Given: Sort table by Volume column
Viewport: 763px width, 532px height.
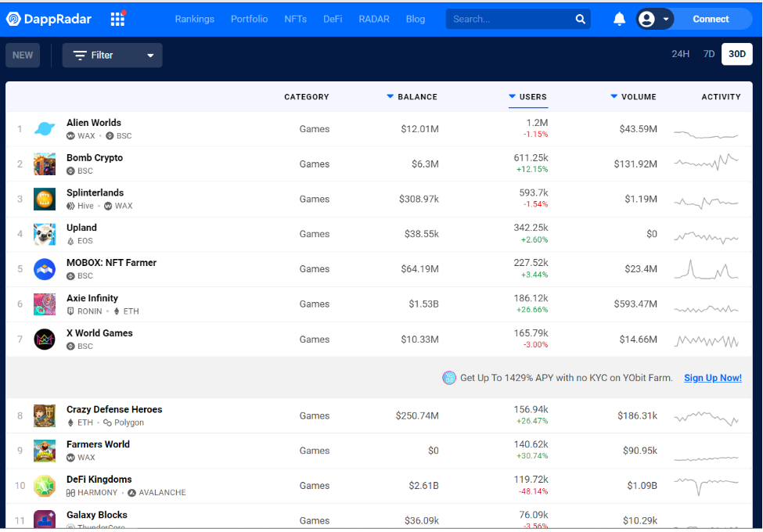Looking at the screenshot, I should (633, 97).
